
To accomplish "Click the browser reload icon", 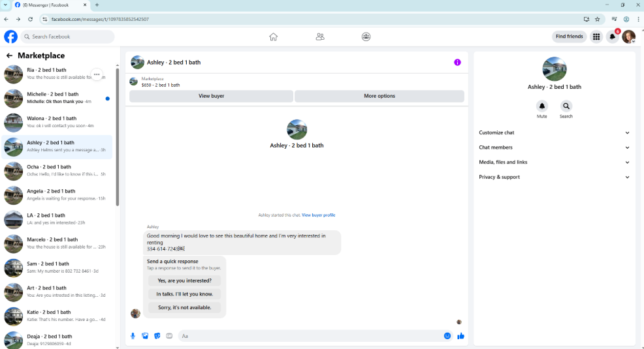I will click(x=31, y=20).
